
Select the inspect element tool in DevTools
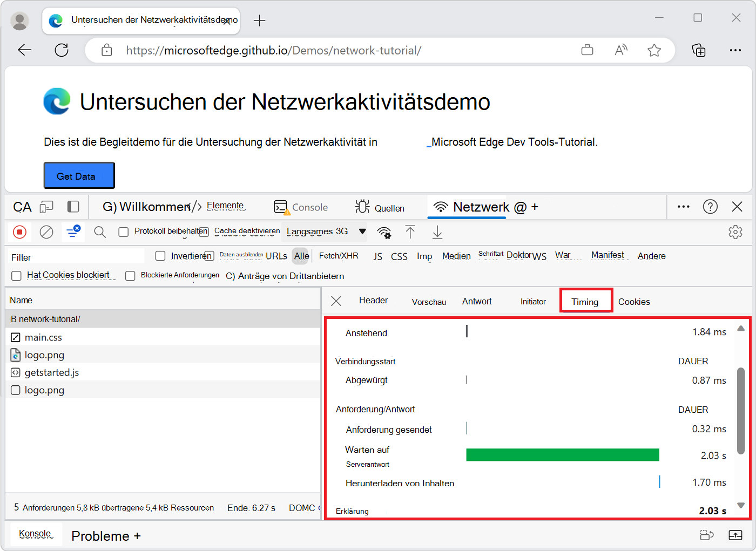pos(22,207)
